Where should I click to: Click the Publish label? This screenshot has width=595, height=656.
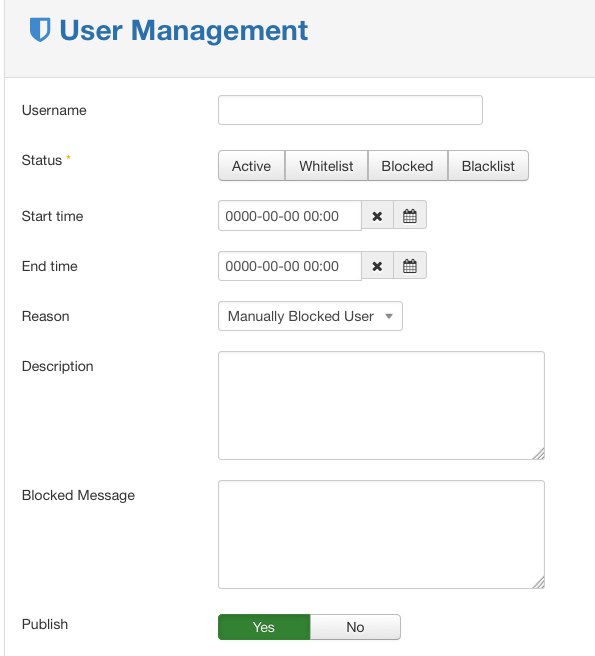45,624
